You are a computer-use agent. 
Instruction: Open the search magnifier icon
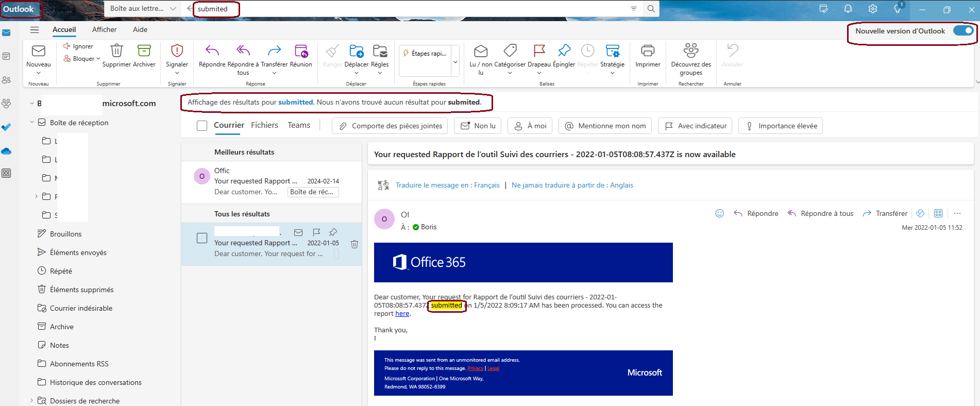[x=651, y=9]
